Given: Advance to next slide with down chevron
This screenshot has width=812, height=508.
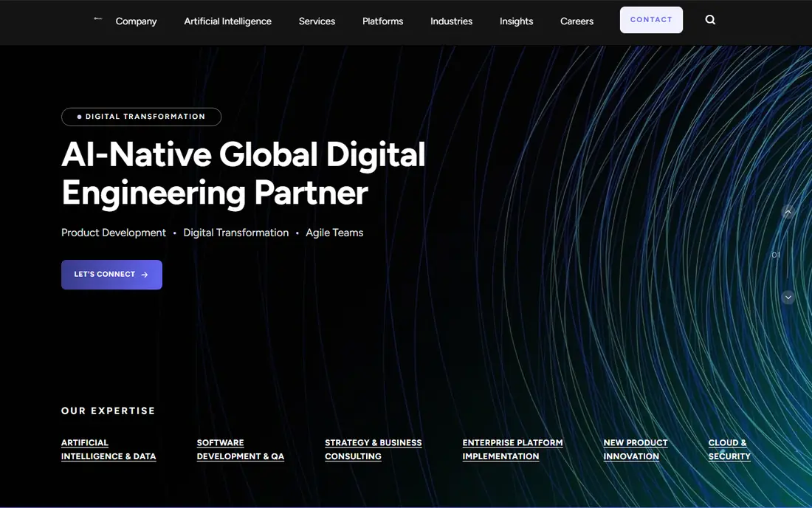Looking at the screenshot, I should click(x=788, y=298).
